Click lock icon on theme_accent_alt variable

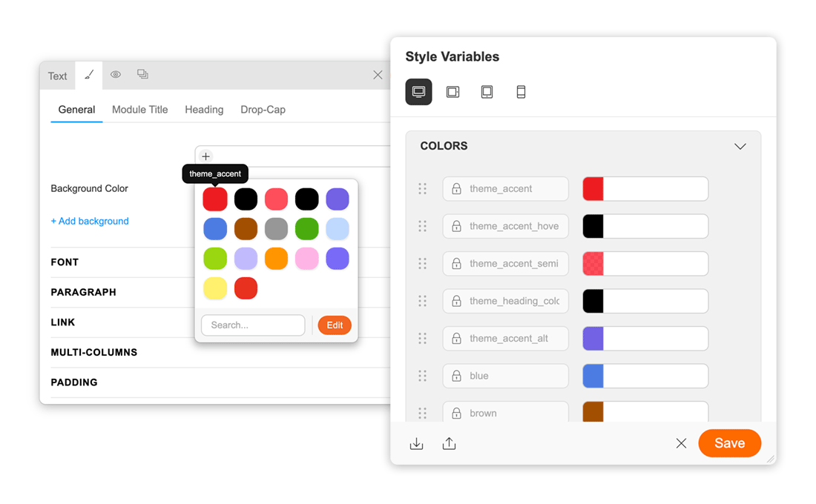[456, 338]
